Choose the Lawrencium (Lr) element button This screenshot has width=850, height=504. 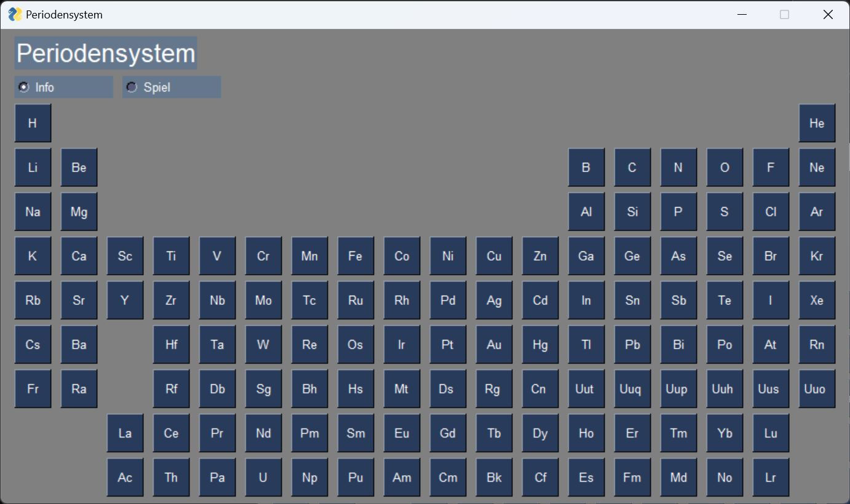click(771, 477)
